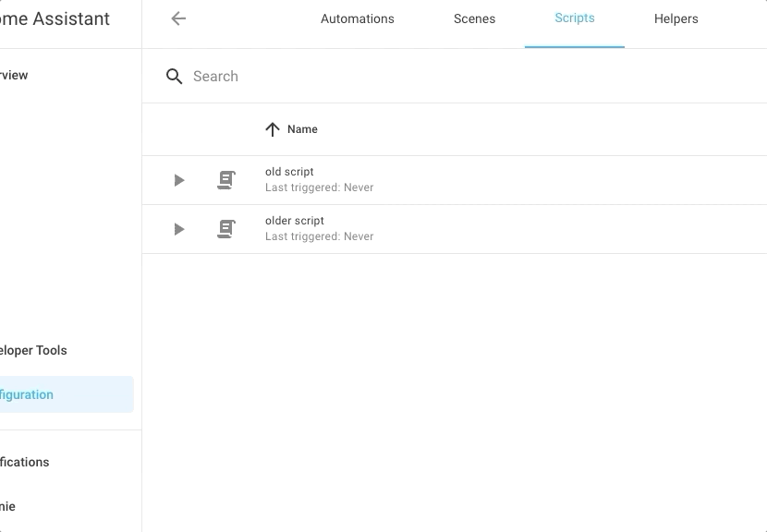Navigate back using the arrow icon
The width and height of the screenshot is (767, 532).
point(177,18)
